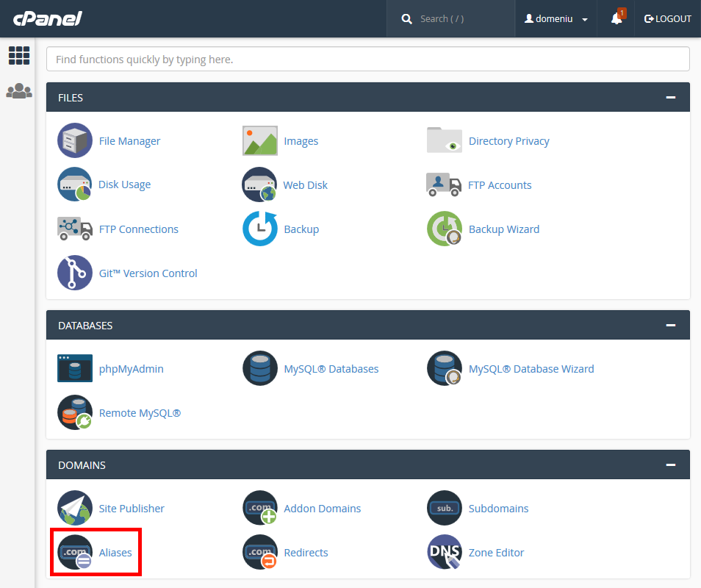This screenshot has height=588, width=701.
Task: Click the File Manager link
Action: 129,141
